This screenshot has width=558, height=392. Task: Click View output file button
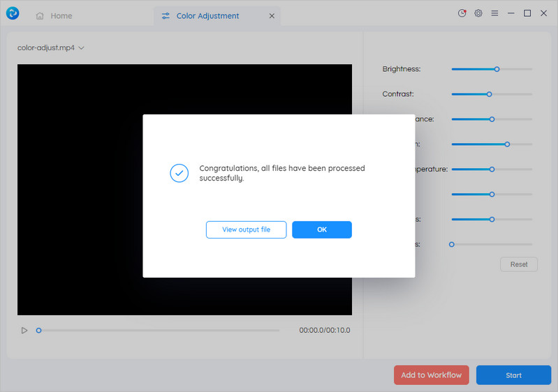tap(247, 229)
